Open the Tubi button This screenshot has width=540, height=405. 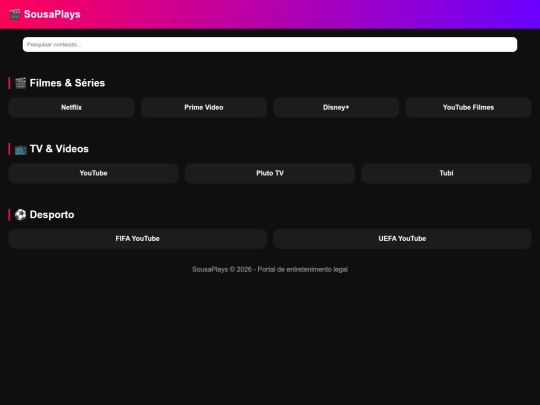tap(446, 173)
